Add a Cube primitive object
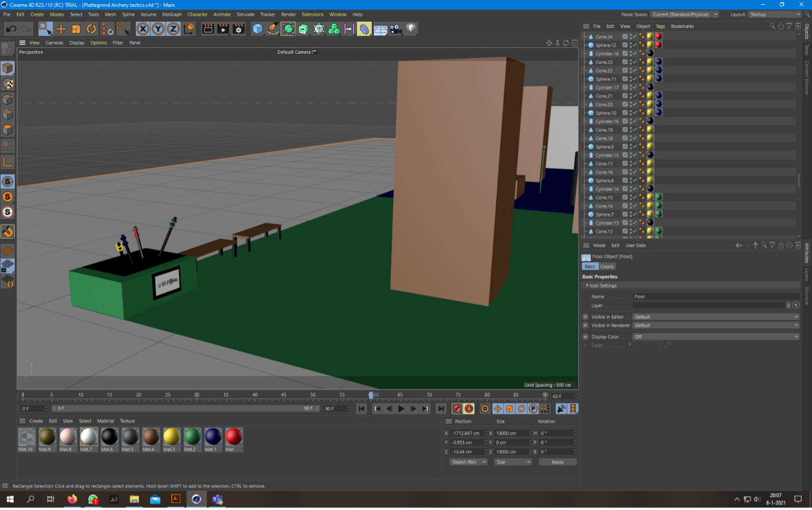This screenshot has height=510, width=812. coord(257,29)
